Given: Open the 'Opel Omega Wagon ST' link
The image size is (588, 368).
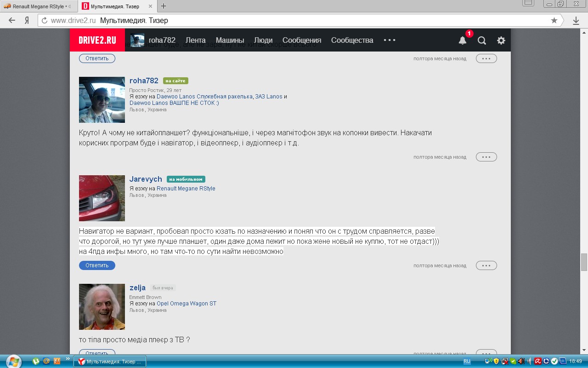Looking at the screenshot, I should pyautogui.click(x=187, y=304).
